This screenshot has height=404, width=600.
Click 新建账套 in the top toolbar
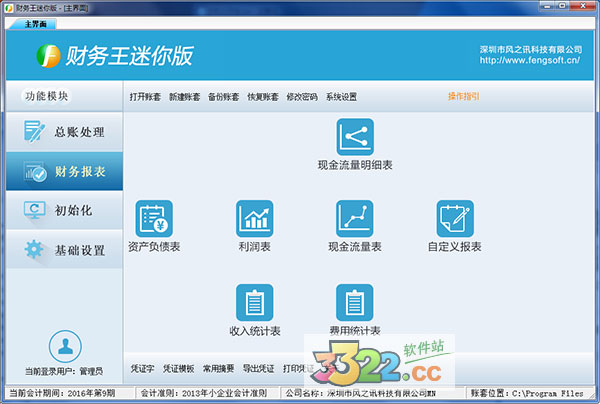[x=184, y=97]
